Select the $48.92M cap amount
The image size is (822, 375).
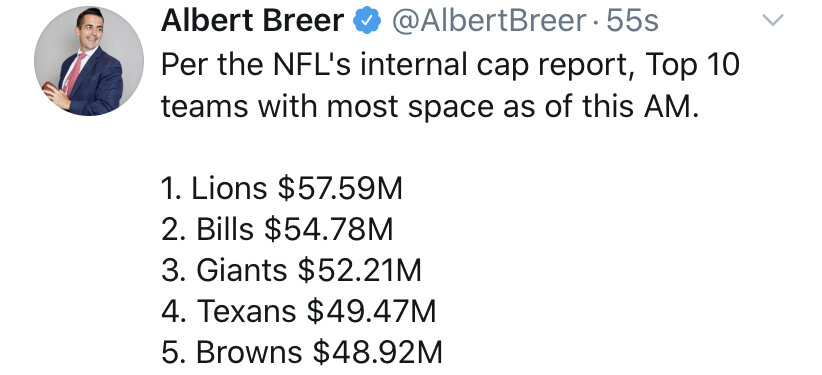click(x=377, y=352)
